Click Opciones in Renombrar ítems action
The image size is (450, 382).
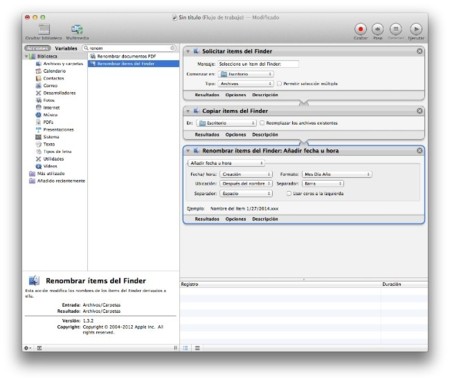pos(235,219)
